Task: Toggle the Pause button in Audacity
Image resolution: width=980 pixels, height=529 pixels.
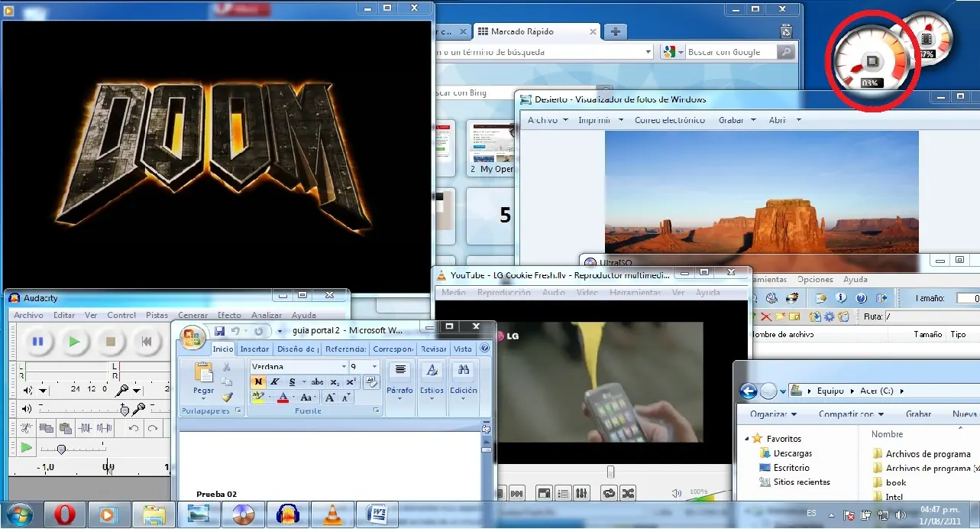Action: (37, 342)
